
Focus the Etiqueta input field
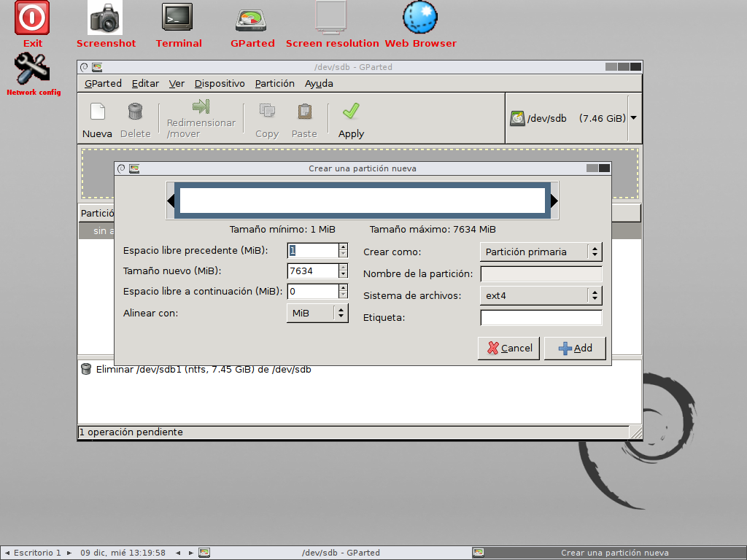[541, 318]
